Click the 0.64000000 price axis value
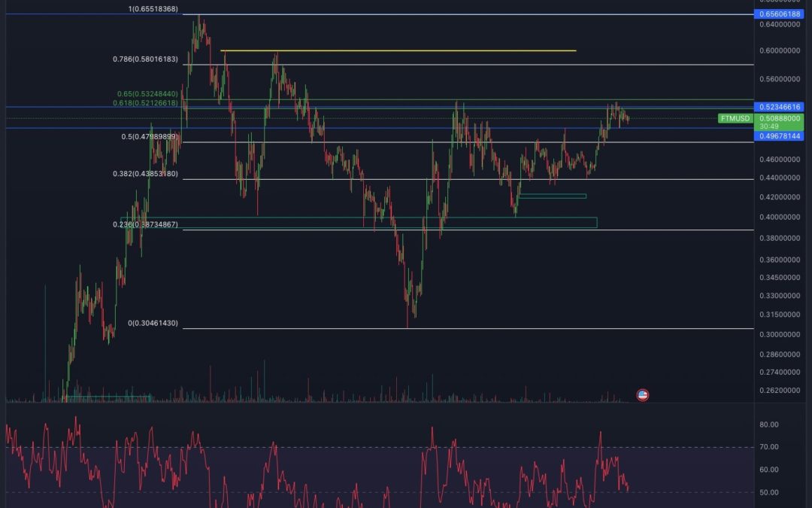Viewport: 812px width, 508px height. (780, 24)
